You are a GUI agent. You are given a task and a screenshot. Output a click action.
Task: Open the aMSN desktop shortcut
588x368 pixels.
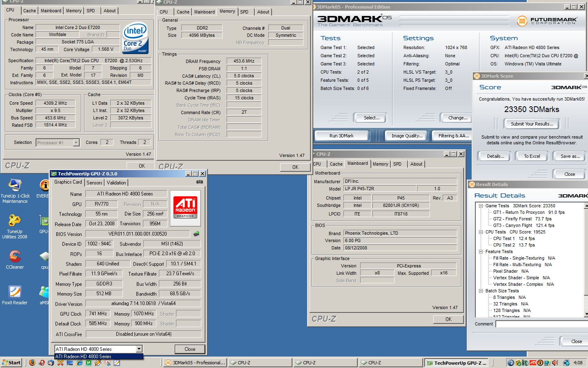click(x=44, y=295)
